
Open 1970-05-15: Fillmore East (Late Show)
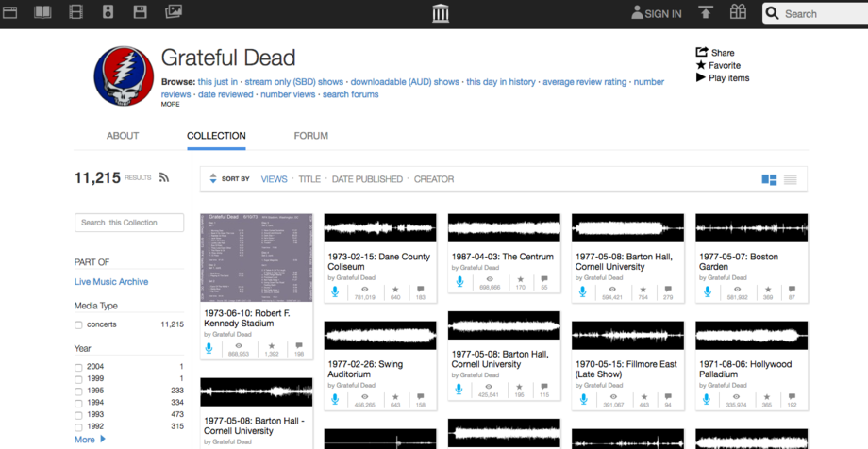626,369
